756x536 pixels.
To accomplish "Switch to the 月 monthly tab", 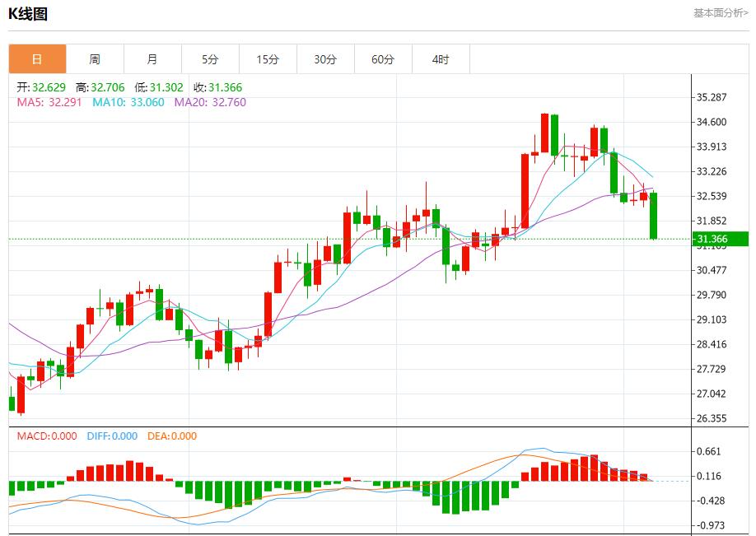I will (152, 59).
